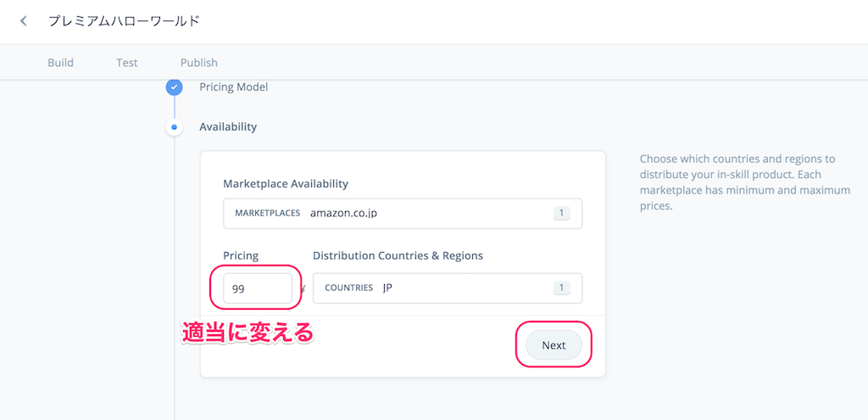
Task: Click the count badge in the Countries field
Action: pyautogui.click(x=561, y=288)
